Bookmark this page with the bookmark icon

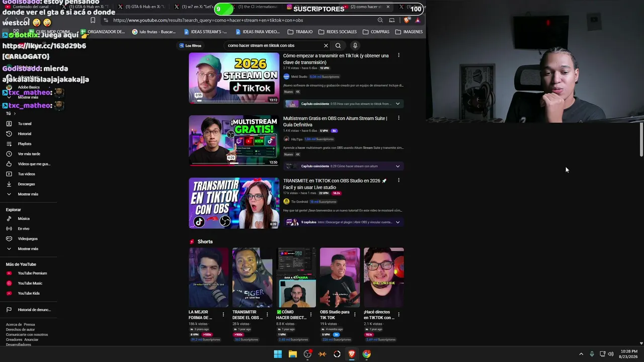(93, 20)
